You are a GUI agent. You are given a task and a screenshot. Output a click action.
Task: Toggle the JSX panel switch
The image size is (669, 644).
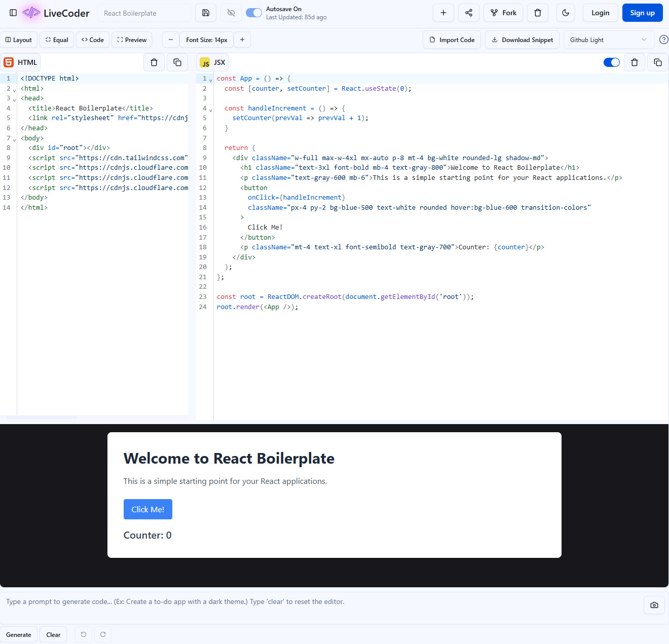click(612, 62)
